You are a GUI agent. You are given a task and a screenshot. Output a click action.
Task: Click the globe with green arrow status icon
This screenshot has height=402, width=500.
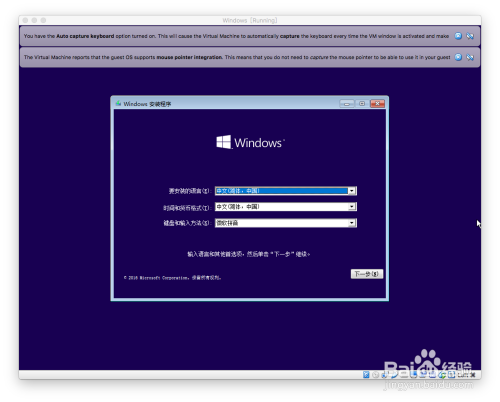[x=442, y=375]
